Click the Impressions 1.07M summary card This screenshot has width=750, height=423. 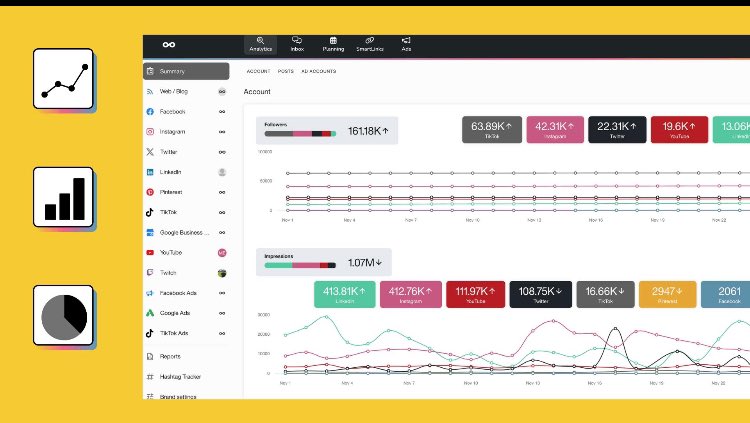pos(324,262)
